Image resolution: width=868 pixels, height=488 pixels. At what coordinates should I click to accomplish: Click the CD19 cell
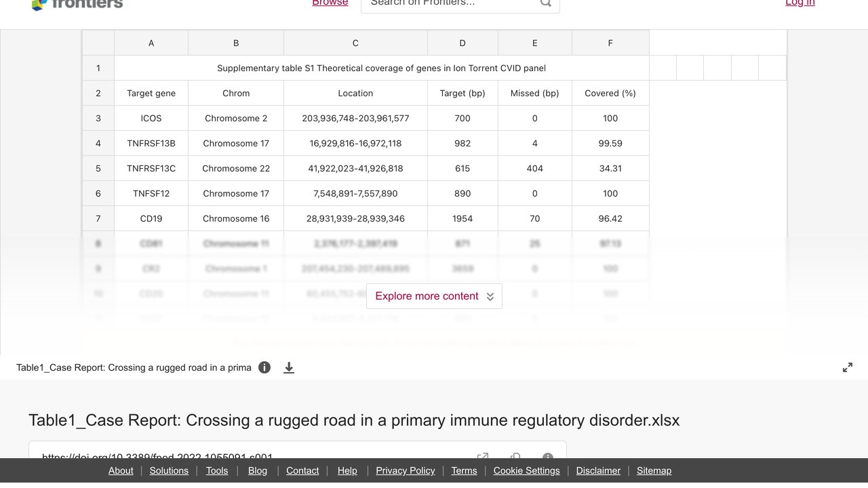[x=151, y=218]
